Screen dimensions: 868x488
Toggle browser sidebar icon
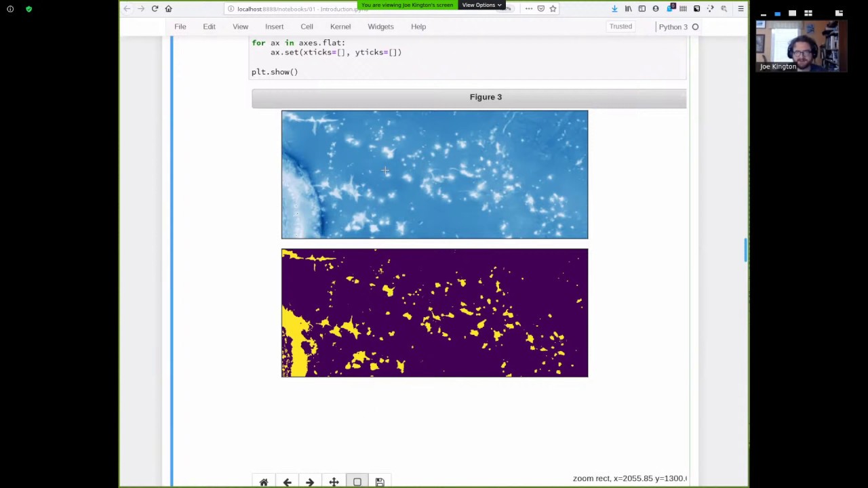pyautogui.click(x=642, y=9)
